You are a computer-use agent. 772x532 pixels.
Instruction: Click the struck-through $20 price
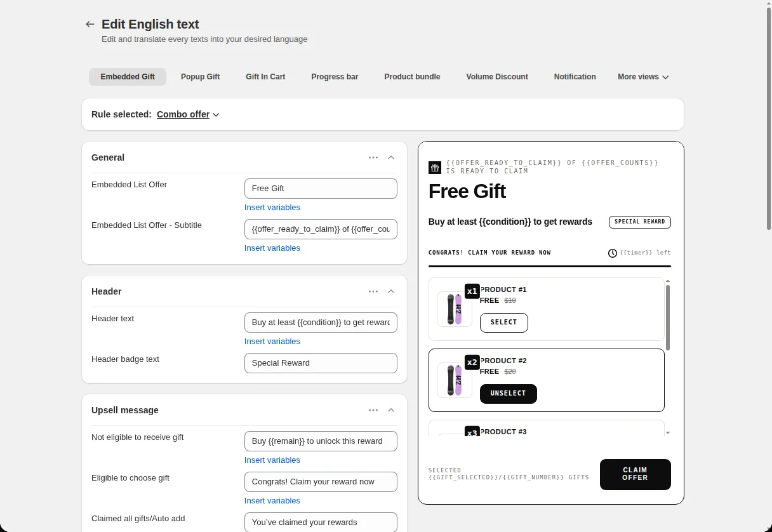coord(510,371)
